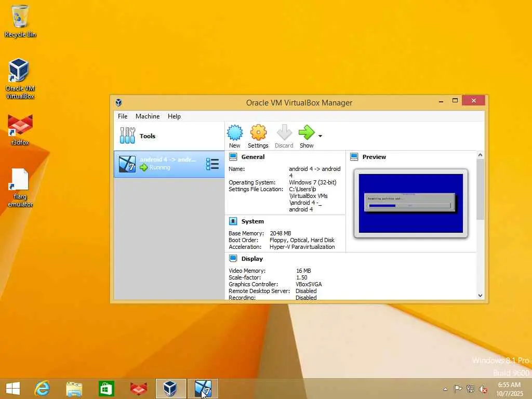
Task: Click the details pane scroll down arrow
Action: [x=480, y=296]
